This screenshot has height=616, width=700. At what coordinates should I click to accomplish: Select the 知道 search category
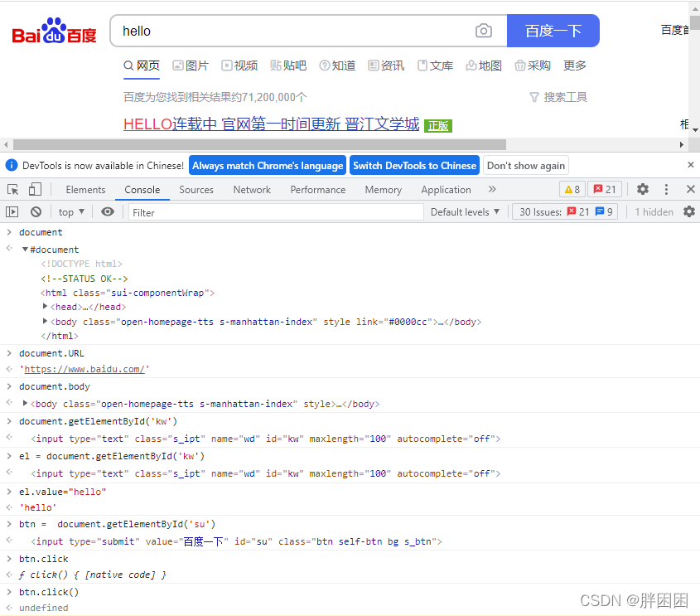tap(337, 65)
